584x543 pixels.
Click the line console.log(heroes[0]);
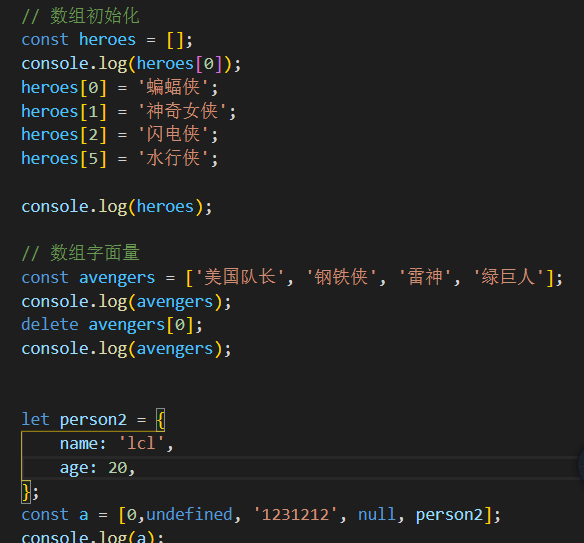pos(131,64)
